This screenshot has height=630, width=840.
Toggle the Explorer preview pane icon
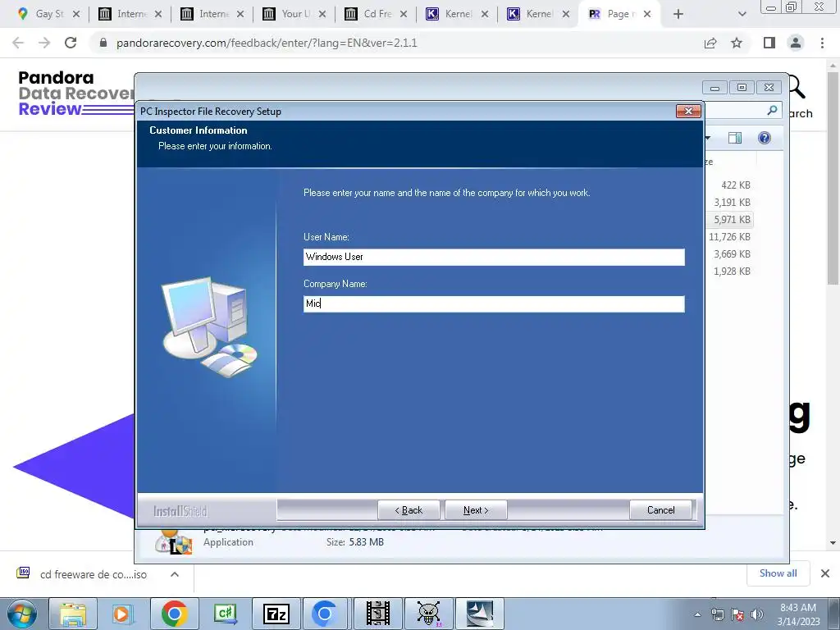click(x=735, y=138)
